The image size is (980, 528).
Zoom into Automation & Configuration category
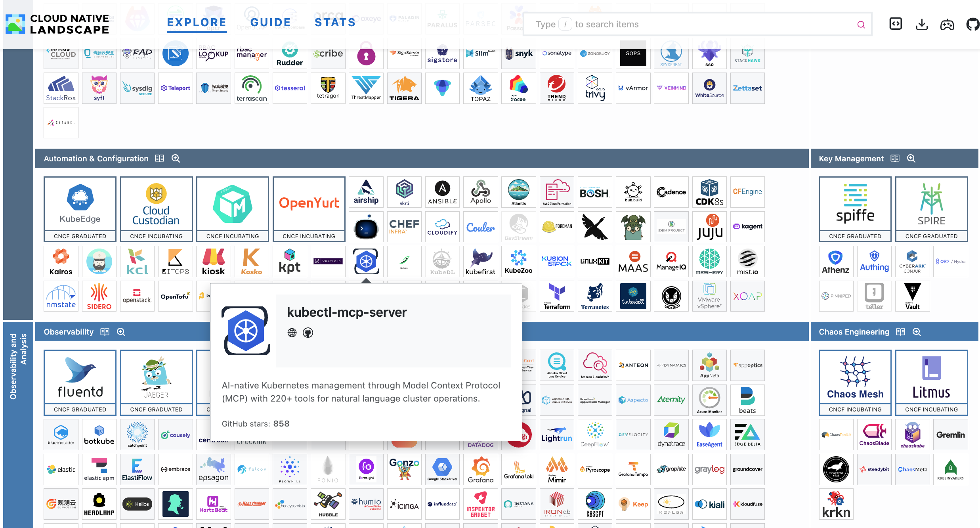176,159
